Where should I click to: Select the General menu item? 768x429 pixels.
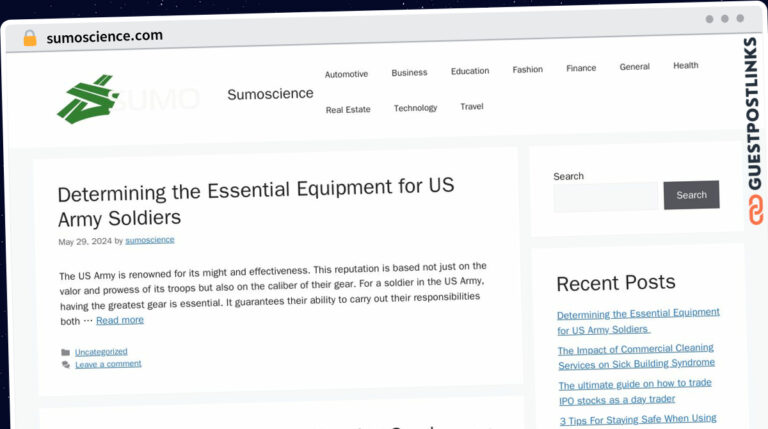click(x=635, y=67)
